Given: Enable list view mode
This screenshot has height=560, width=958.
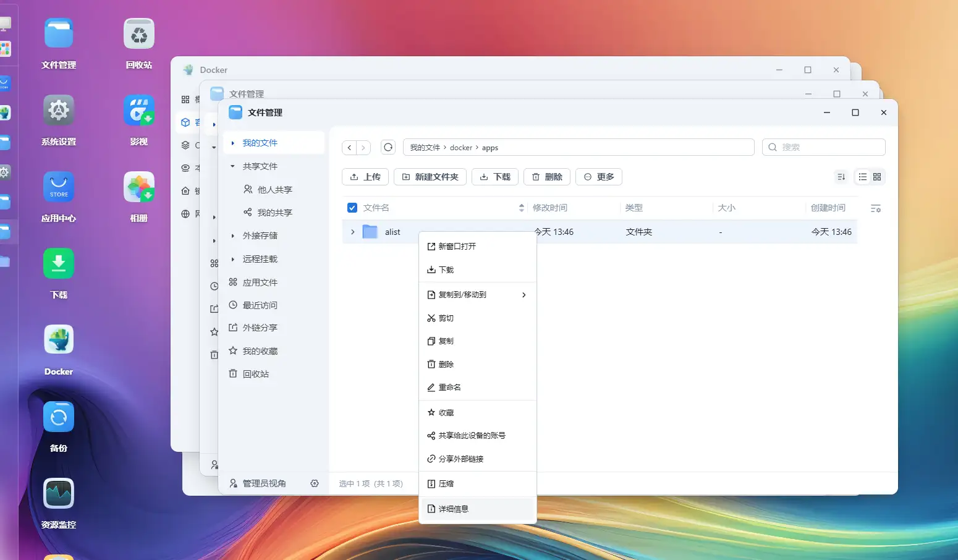Looking at the screenshot, I should coord(862,177).
